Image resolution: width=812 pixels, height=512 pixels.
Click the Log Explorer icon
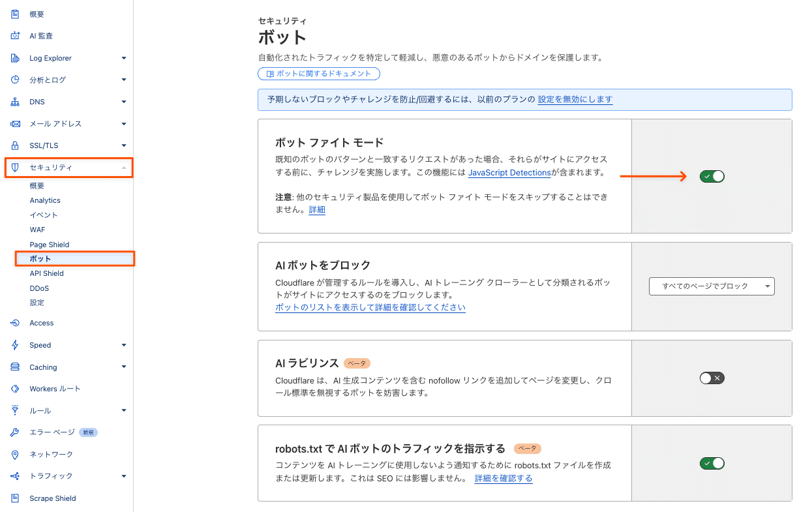pos(14,57)
